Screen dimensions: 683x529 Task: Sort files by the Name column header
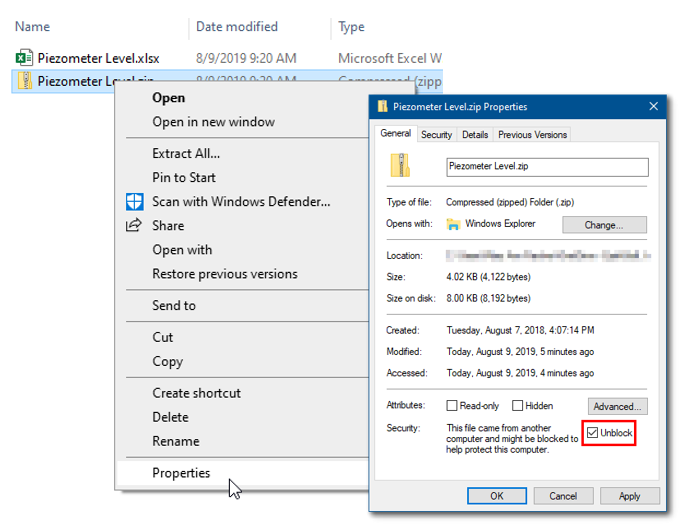coord(33,27)
